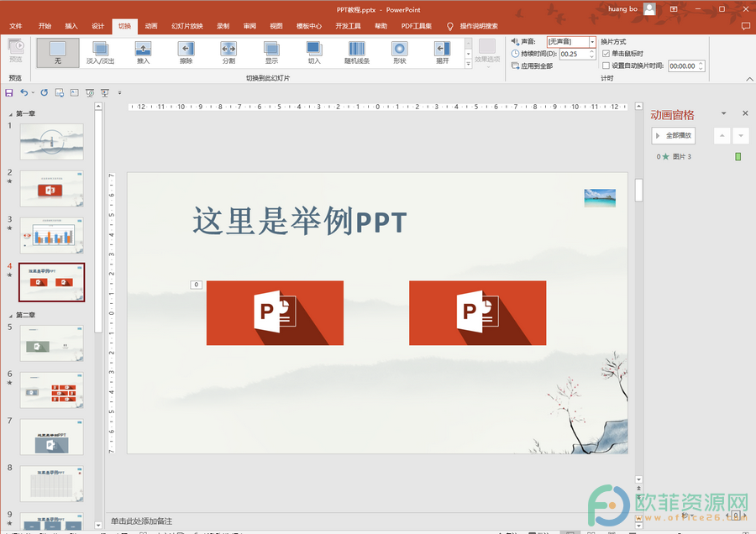Click 应用到全部 apply to all
The width and height of the screenshot is (756, 534).
(x=532, y=66)
